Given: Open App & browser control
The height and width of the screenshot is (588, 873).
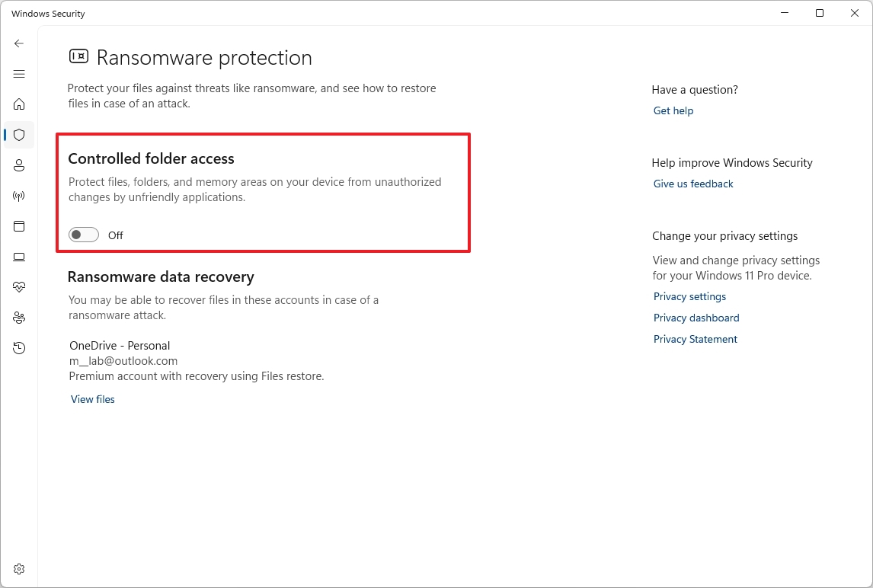Looking at the screenshot, I should (19, 226).
